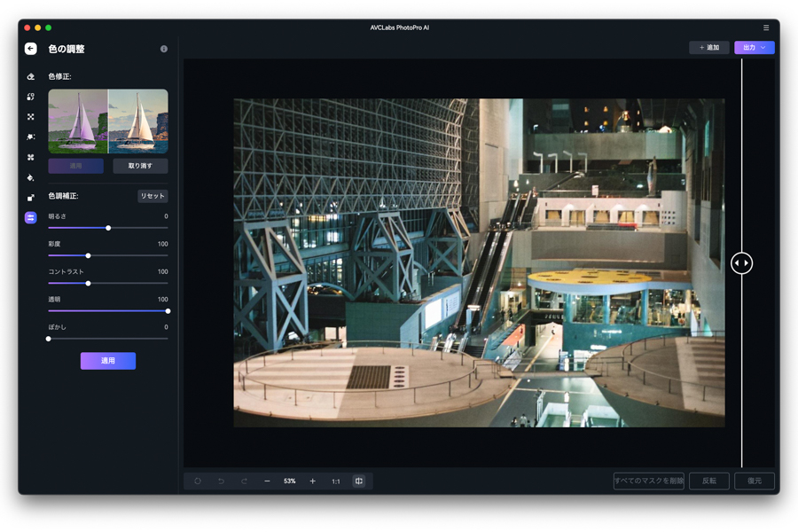Click the back arrow above the 色の調整 panel
The height and width of the screenshot is (532, 798).
28,49
